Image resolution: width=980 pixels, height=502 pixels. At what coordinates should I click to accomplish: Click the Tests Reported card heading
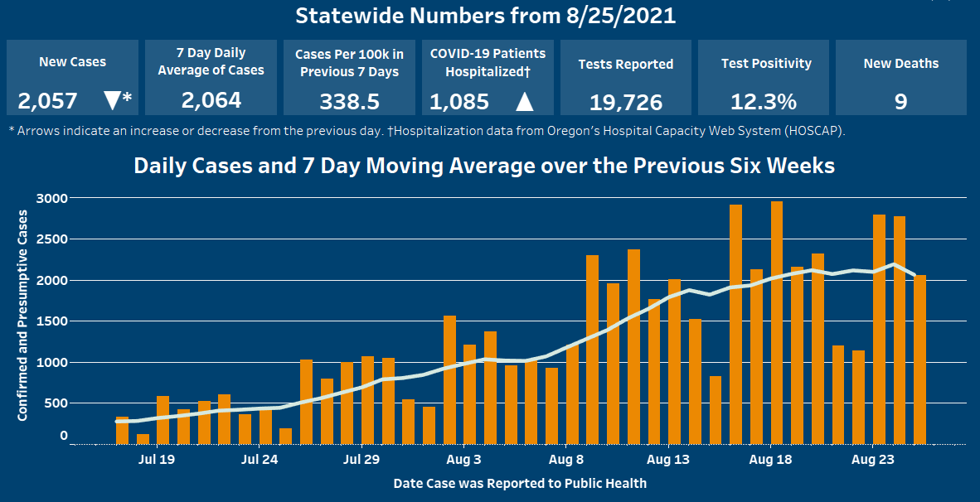[x=626, y=65]
